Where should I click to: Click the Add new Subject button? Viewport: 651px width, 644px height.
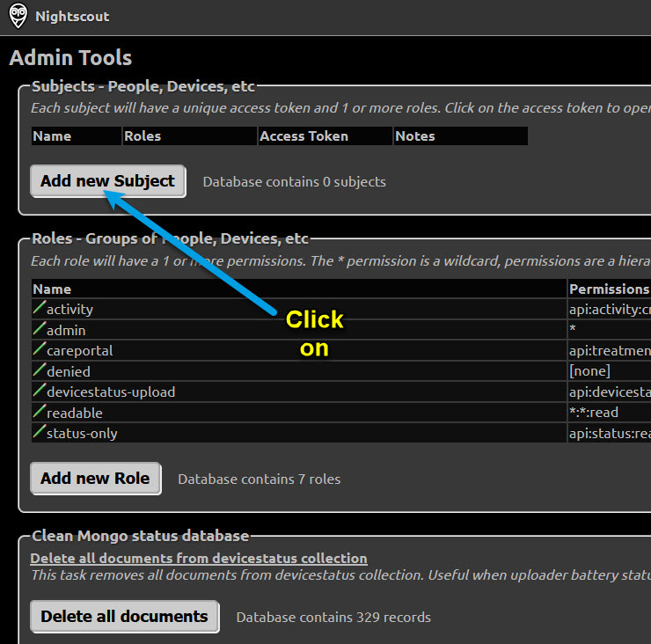(x=108, y=181)
